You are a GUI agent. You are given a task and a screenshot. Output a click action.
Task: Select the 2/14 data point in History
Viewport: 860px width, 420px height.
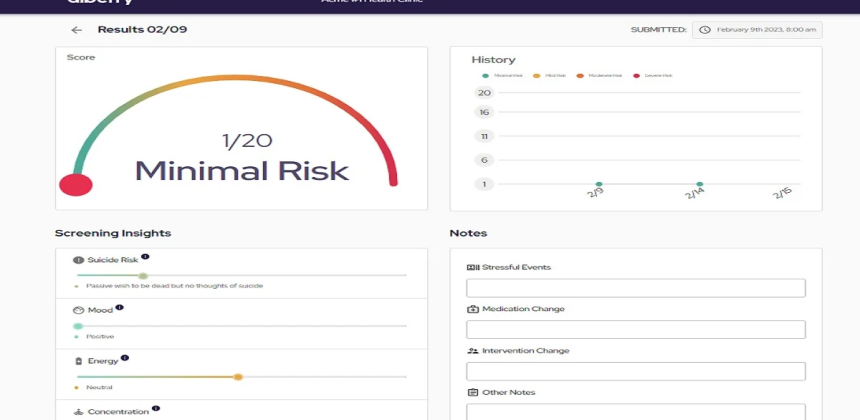[699, 184]
